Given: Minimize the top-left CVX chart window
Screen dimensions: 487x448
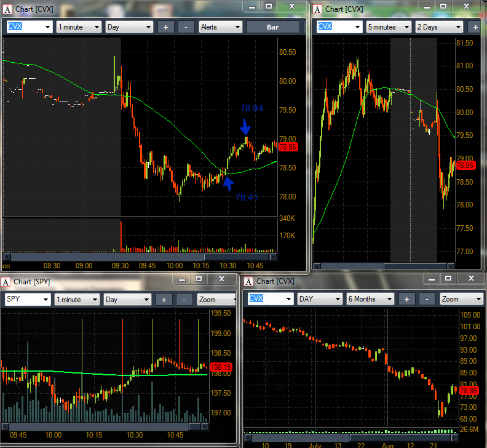Looking at the screenshot, I should click(252, 7).
